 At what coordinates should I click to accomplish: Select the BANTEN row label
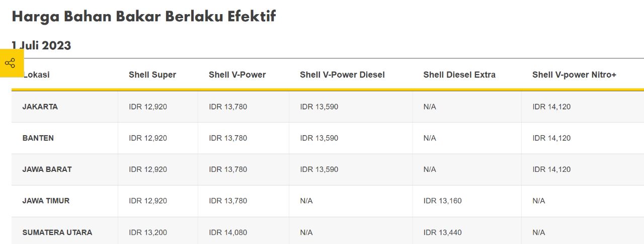pos(38,138)
